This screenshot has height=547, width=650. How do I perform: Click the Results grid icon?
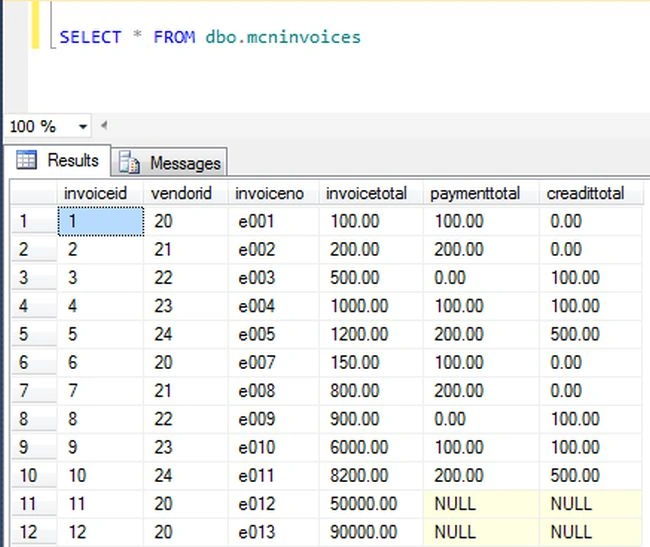click(27, 160)
